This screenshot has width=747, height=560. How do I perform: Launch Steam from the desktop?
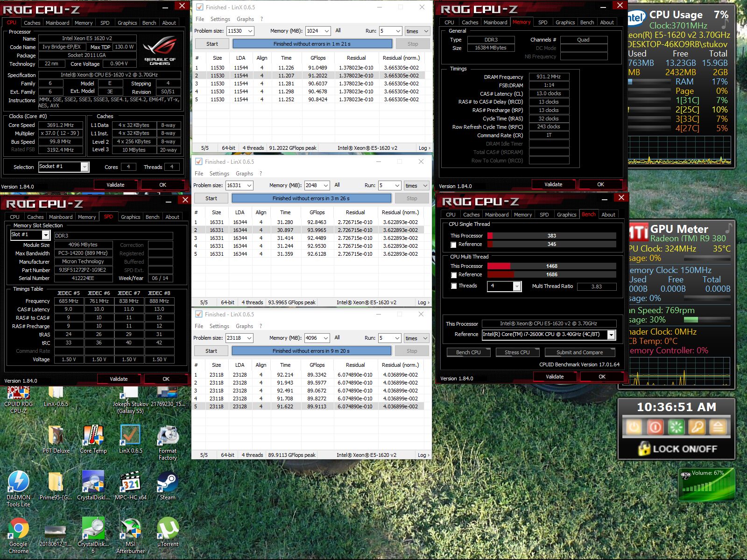point(168,486)
